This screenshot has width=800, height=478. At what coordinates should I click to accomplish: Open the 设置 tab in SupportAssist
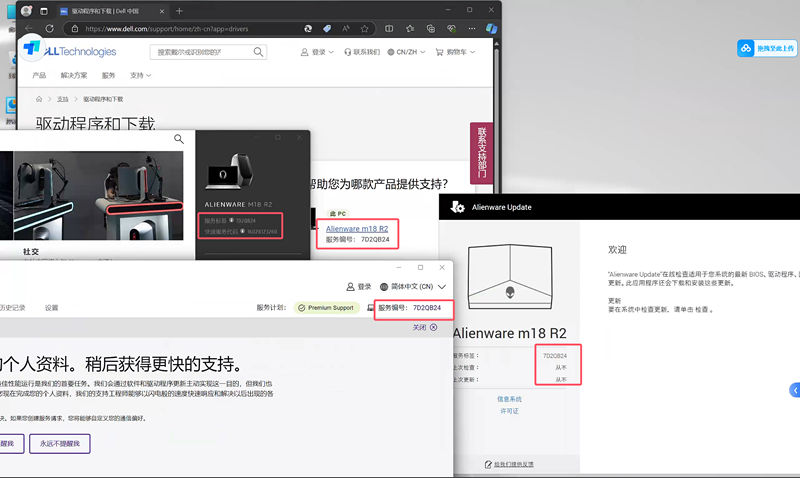[52, 308]
